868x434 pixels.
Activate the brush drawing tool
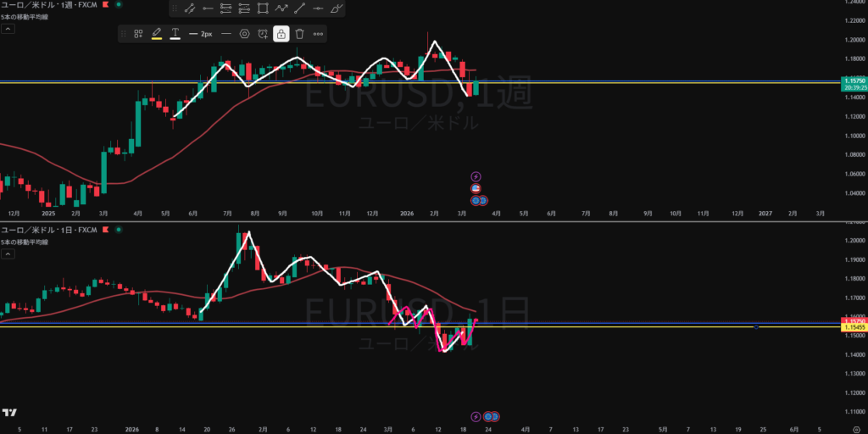point(337,8)
